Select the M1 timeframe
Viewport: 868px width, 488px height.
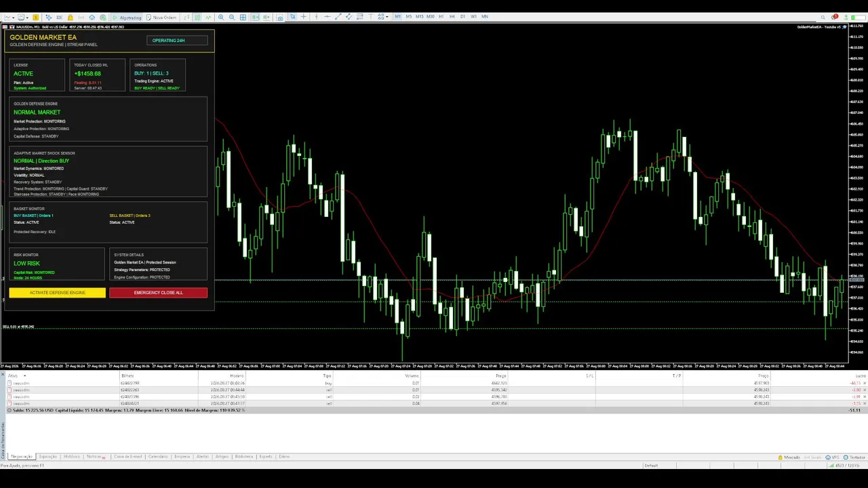(x=398, y=16)
